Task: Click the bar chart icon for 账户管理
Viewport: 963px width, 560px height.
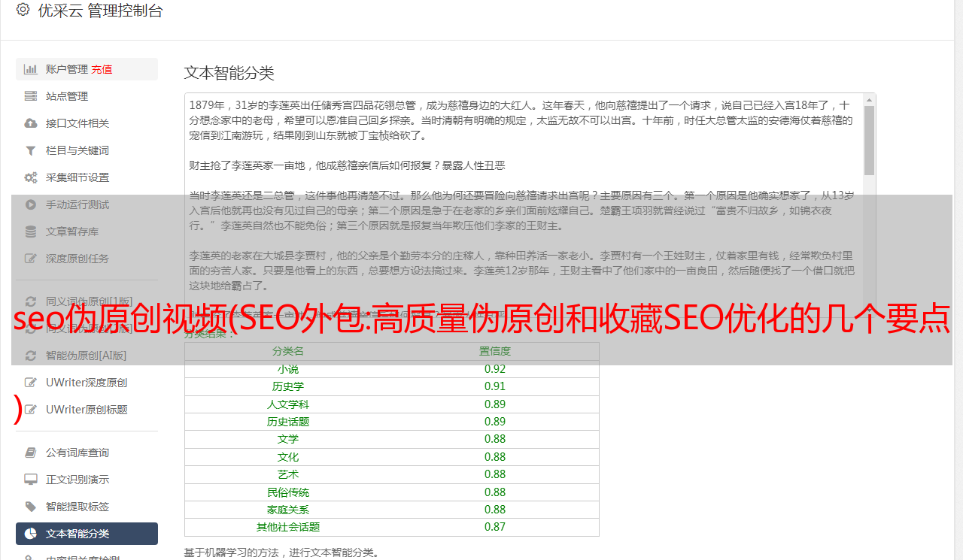Action: [31, 69]
